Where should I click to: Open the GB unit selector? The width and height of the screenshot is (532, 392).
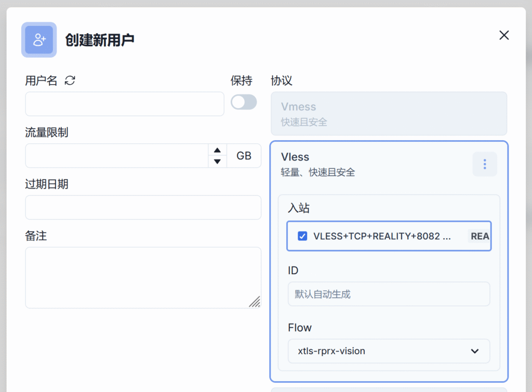point(244,156)
